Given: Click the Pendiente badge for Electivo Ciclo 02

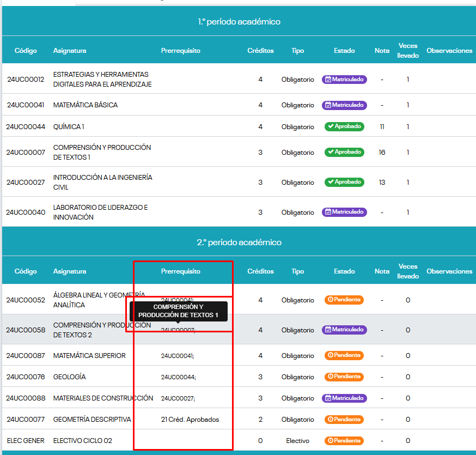Looking at the screenshot, I should [x=344, y=440].
